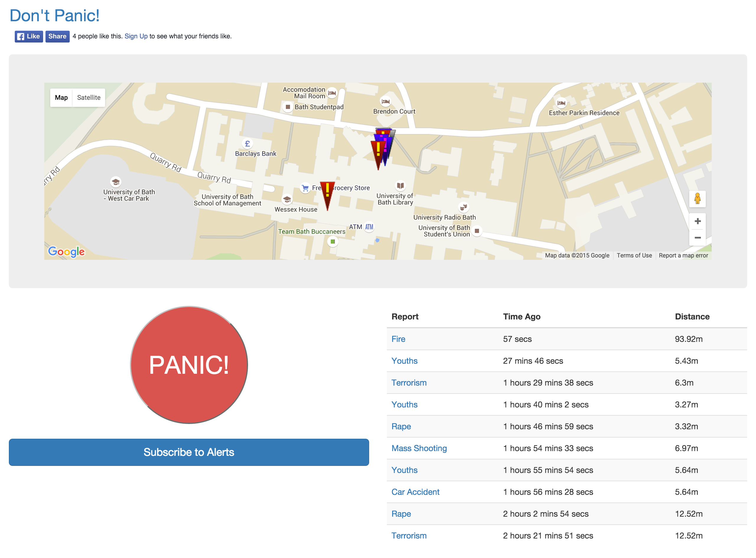Click Subscribe to Alerts button
The width and height of the screenshot is (756, 558).
(188, 452)
